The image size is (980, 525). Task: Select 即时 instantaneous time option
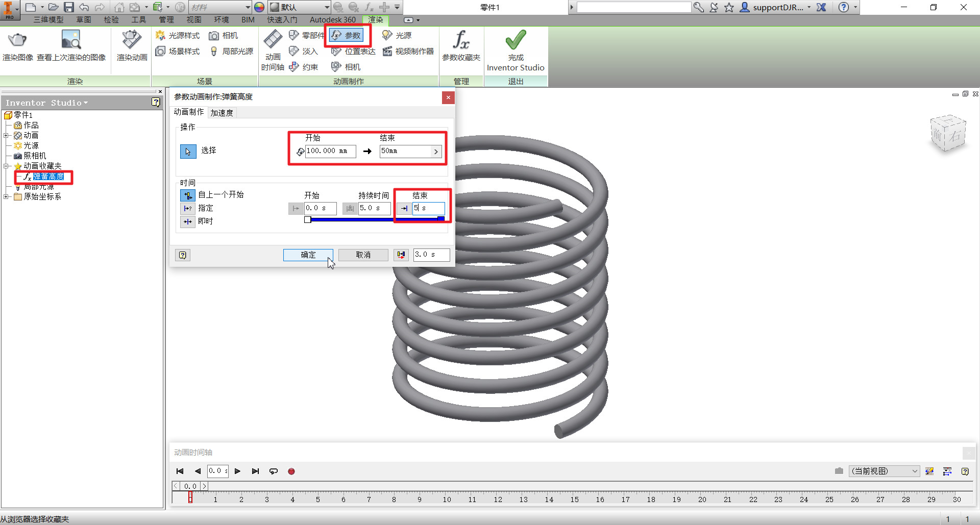188,221
